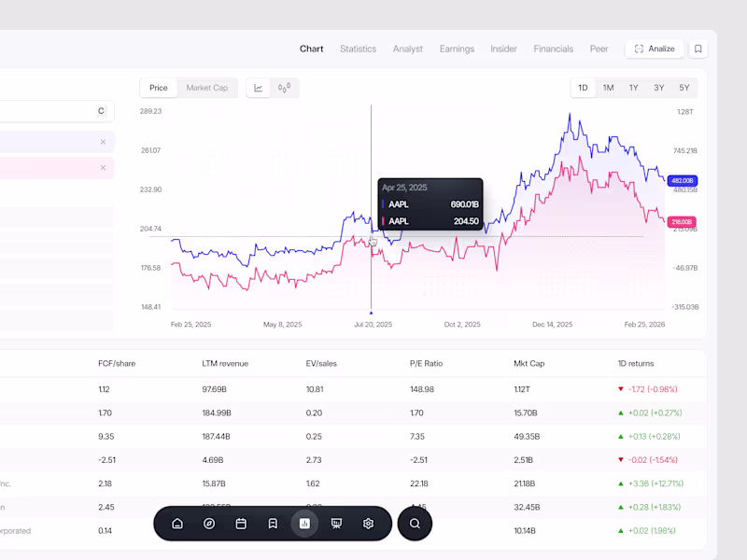This screenshot has width=747, height=560.
Task: Select the 5Y time range
Action: (684, 87)
